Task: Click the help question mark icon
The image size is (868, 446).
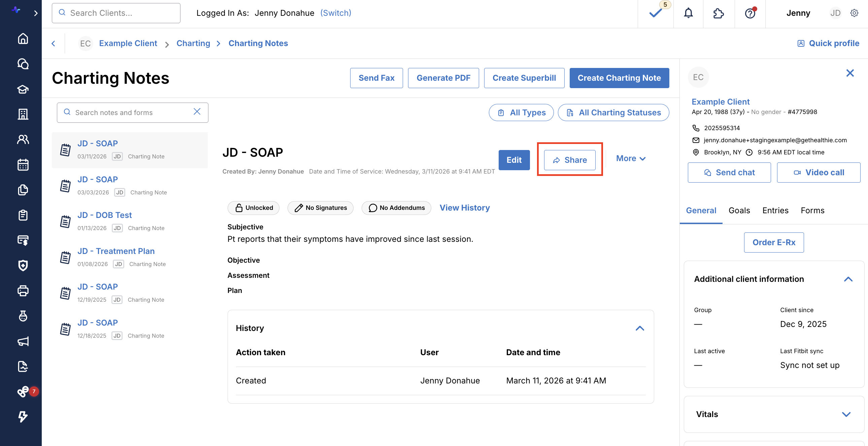Action: pyautogui.click(x=750, y=13)
